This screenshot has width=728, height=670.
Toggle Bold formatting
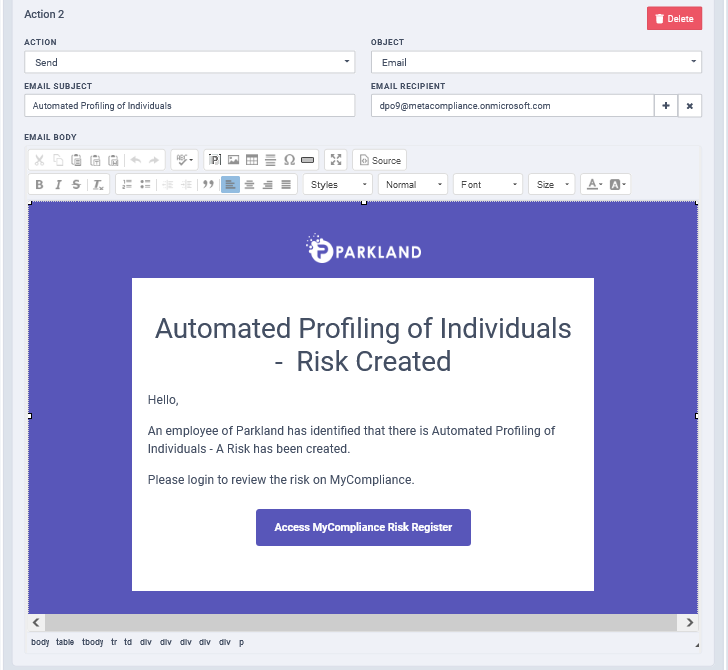tap(39, 185)
